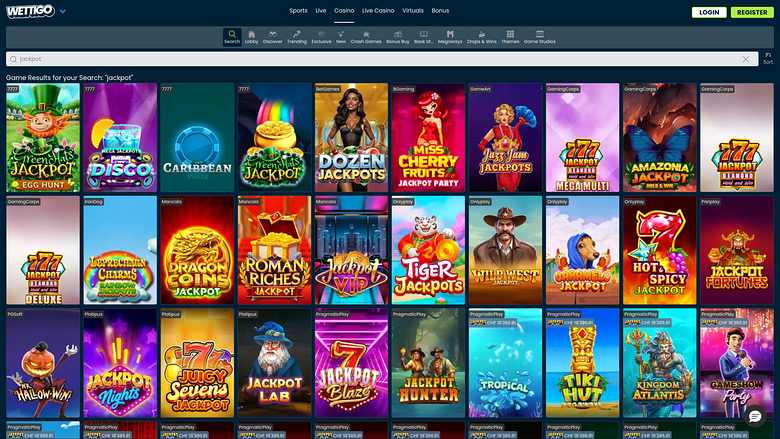Open Jackpot Fortunes game
Viewport: 780px width, 439px height.
[x=737, y=250]
